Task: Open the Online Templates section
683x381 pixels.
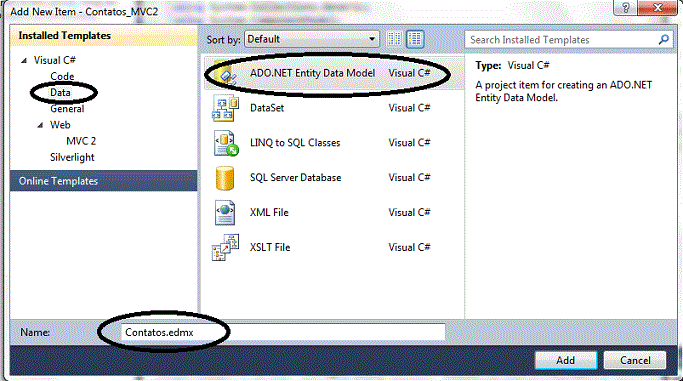Action: point(104,181)
